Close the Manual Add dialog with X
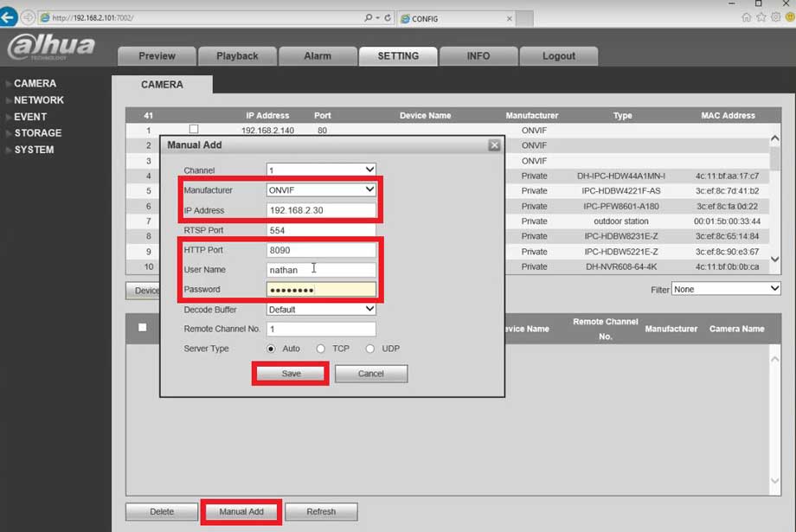 pyautogui.click(x=494, y=145)
